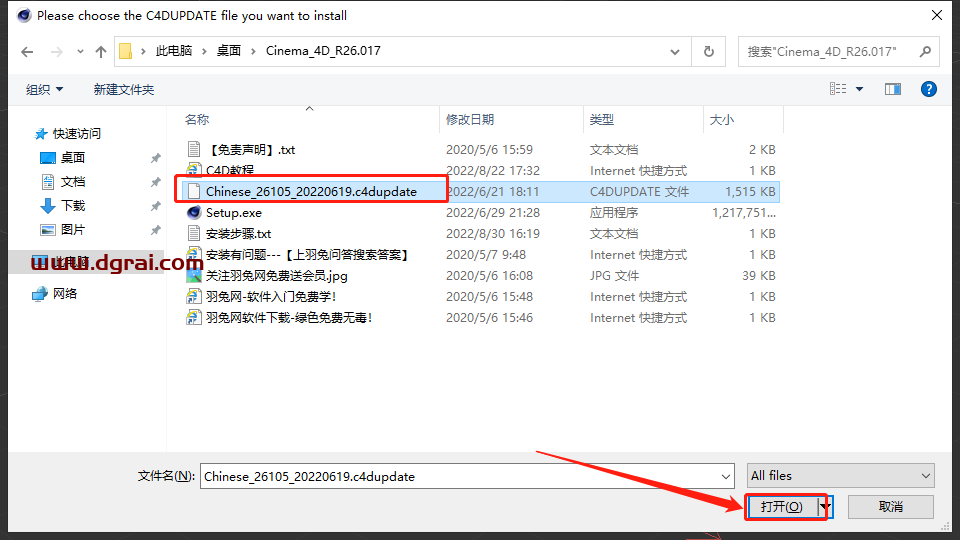Click the up one level arrow
Viewport: 960px width, 540px height.
click(101, 51)
